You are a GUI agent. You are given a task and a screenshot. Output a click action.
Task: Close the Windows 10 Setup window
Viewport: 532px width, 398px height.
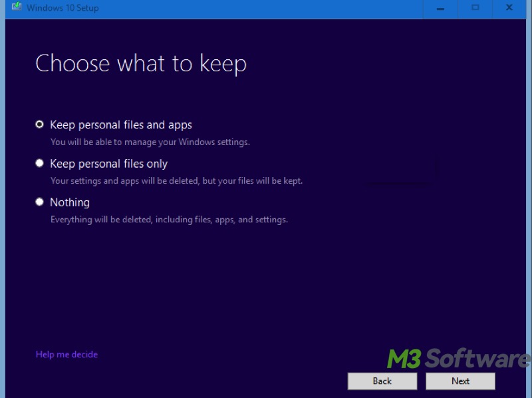point(509,7)
